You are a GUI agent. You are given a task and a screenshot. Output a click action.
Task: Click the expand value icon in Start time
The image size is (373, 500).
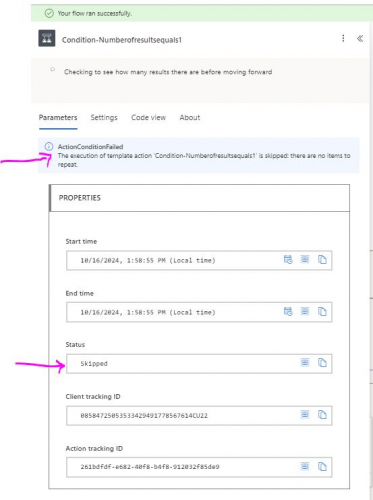[x=305, y=259]
